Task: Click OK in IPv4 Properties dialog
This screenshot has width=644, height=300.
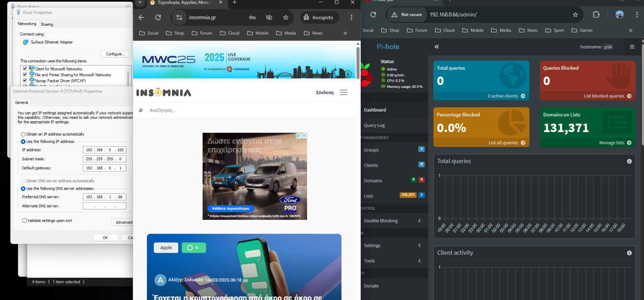Action: pyautogui.click(x=105, y=238)
